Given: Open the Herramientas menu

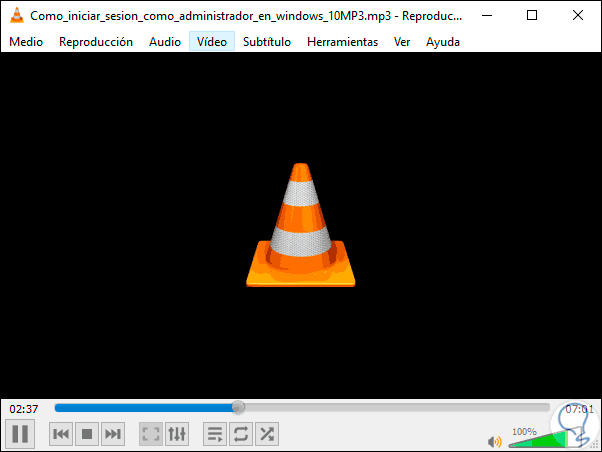Looking at the screenshot, I should pos(342,41).
